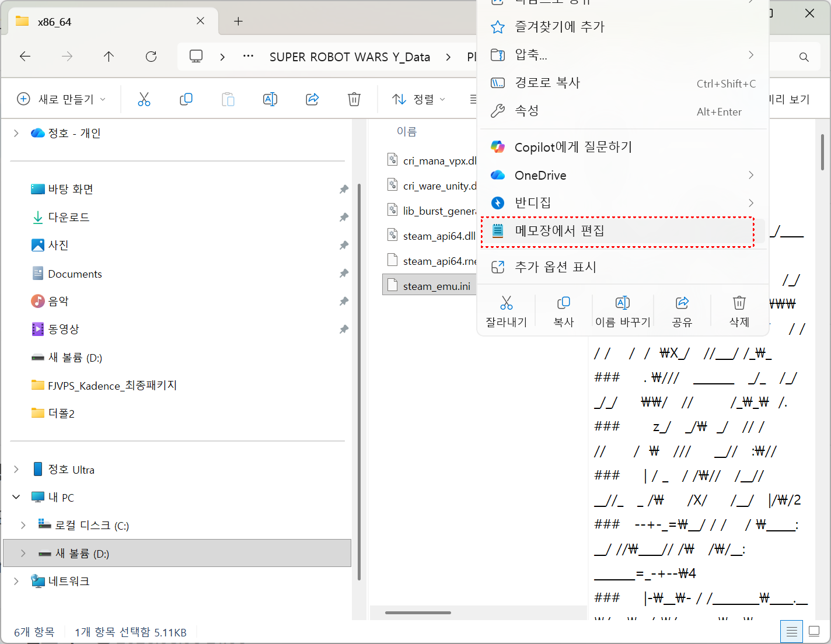This screenshot has height=644, width=831.
Task: Click the Rename icon in Explorer toolbar
Action: [270, 99]
